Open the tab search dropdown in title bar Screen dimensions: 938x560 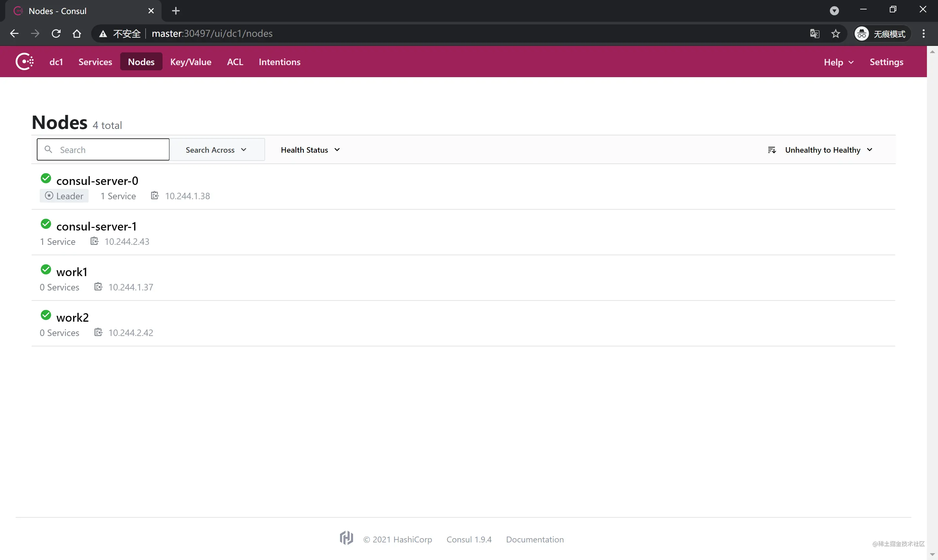[x=834, y=11]
